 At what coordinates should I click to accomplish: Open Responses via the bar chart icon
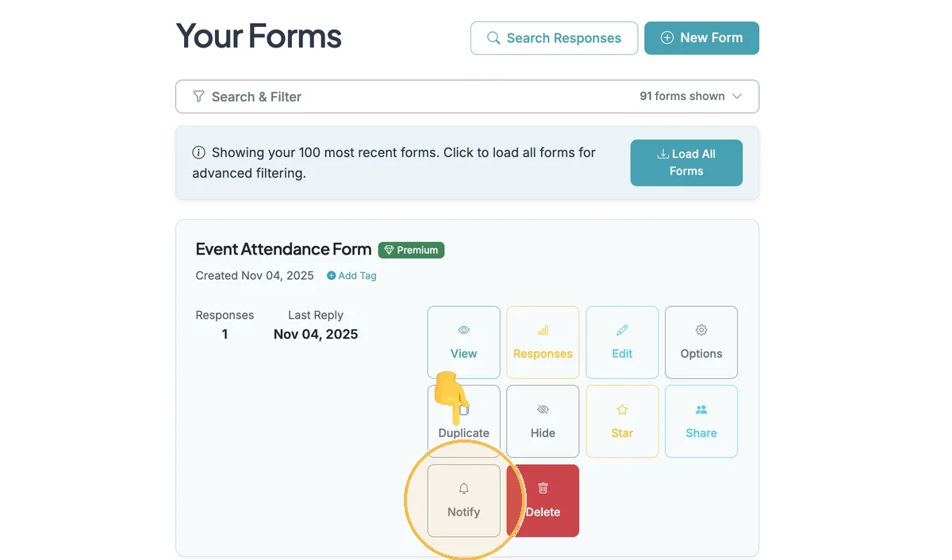[543, 330]
